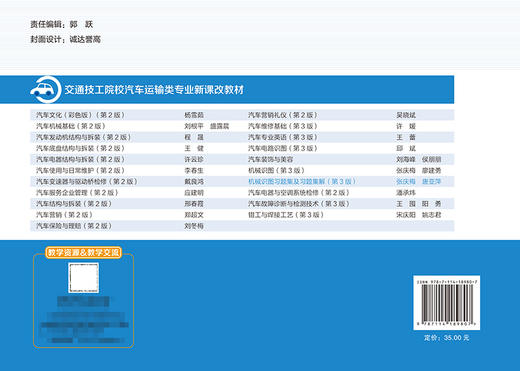The width and height of the screenshot is (520, 371).
Task: Click author name 戴良鸿
Action: pyautogui.click(x=194, y=181)
